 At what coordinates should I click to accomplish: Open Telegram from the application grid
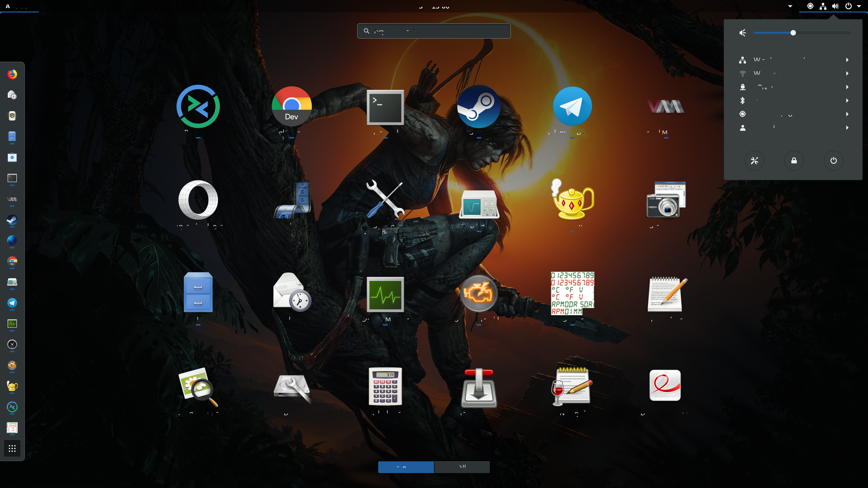point(572,106)
